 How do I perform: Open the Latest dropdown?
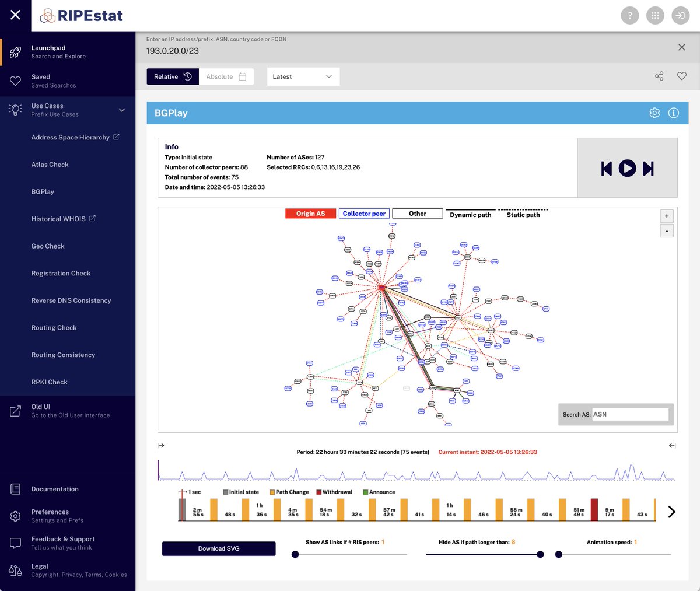[303, 76]
